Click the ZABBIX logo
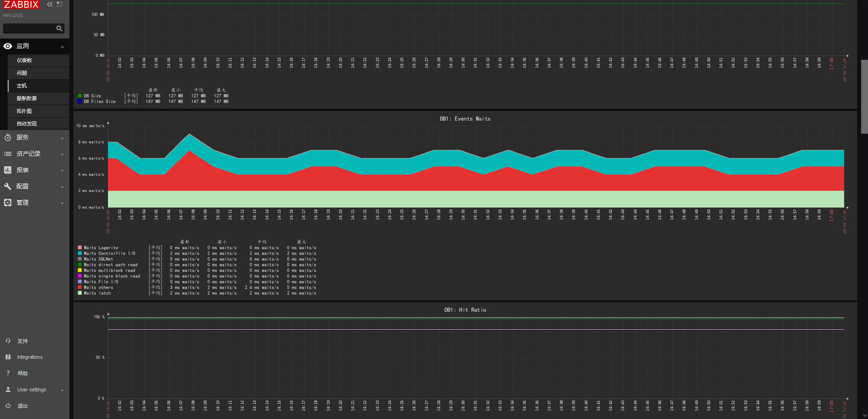Screen dimensions: 868x419 tap(21, 5)
